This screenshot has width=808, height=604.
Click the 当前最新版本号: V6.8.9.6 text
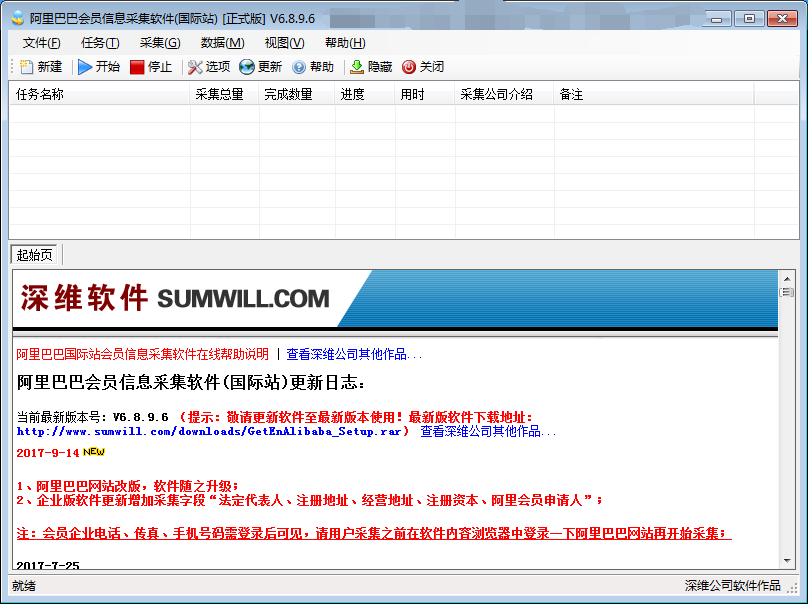92,417
